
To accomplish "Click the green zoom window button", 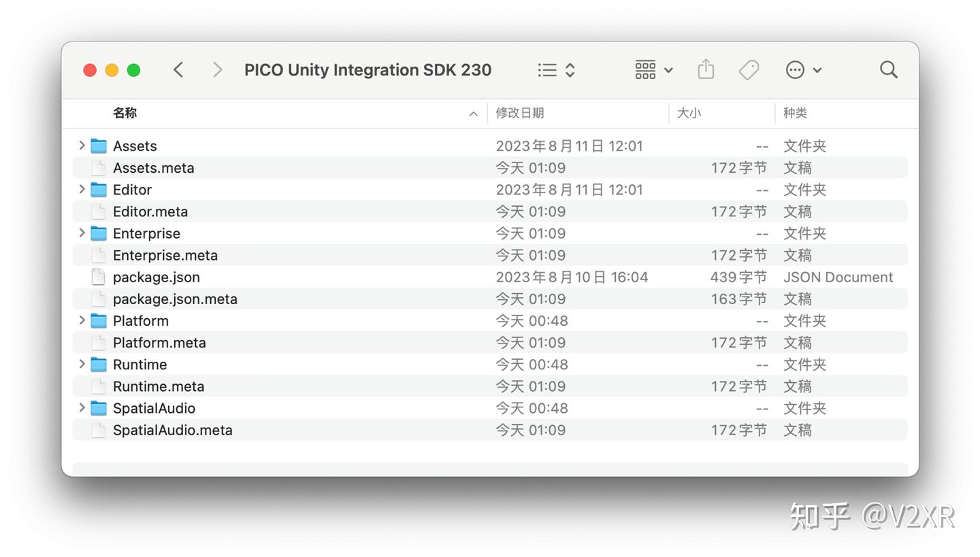I will click(134, 70).
